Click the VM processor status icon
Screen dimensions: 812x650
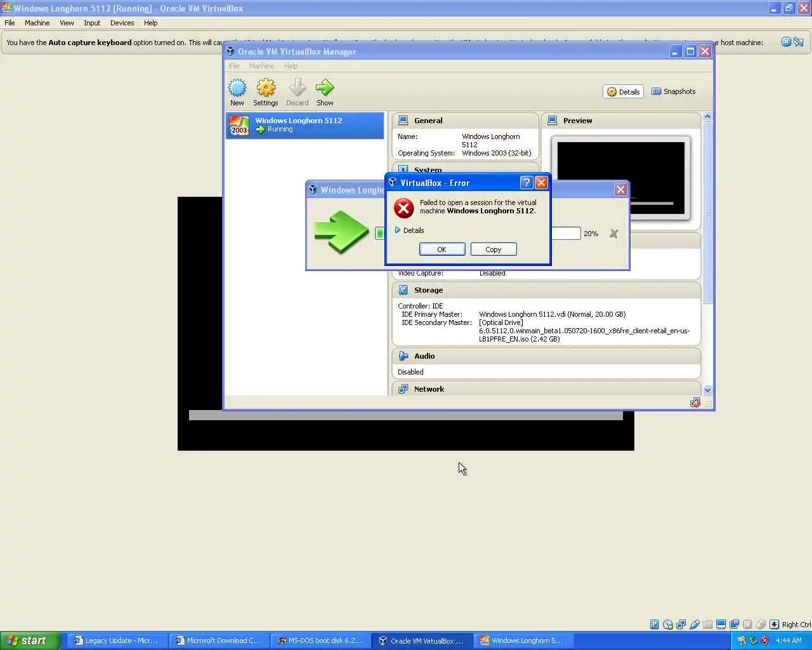tap(747, 625)
